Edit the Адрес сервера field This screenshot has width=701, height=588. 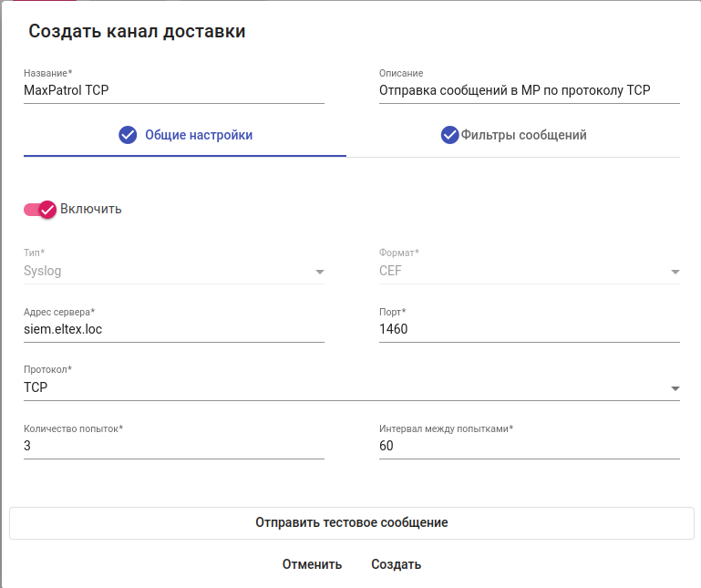pyautogui.click(x=173, y=329)
